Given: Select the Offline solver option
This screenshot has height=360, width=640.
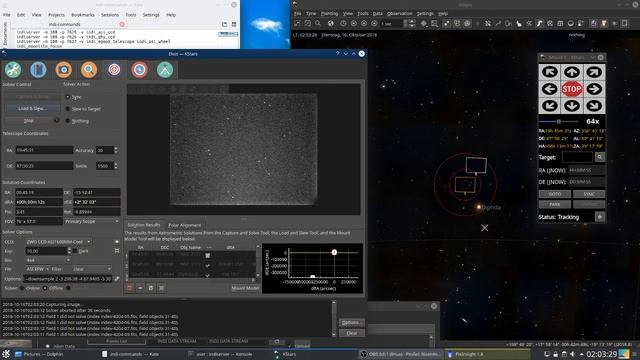Looking at the screenshot, I should point(45,288).
